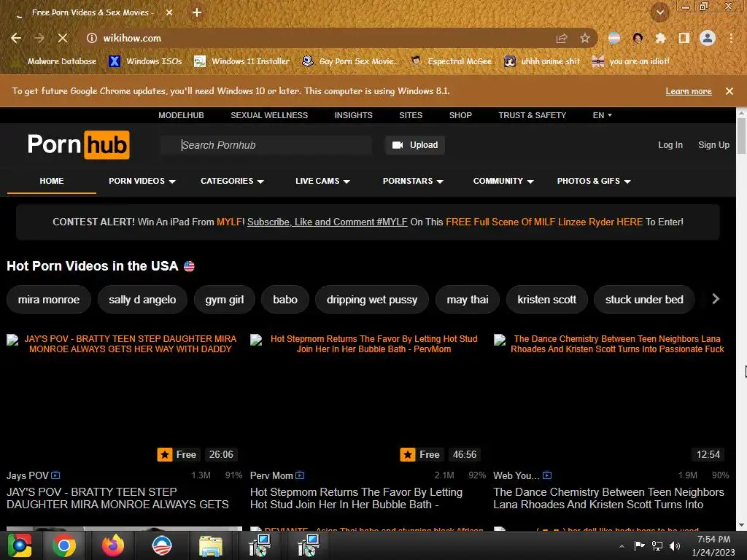The height and width of the screenshot is (560, 747).
Task: Open SHOP in the top bar
Action: pos(460,115)
